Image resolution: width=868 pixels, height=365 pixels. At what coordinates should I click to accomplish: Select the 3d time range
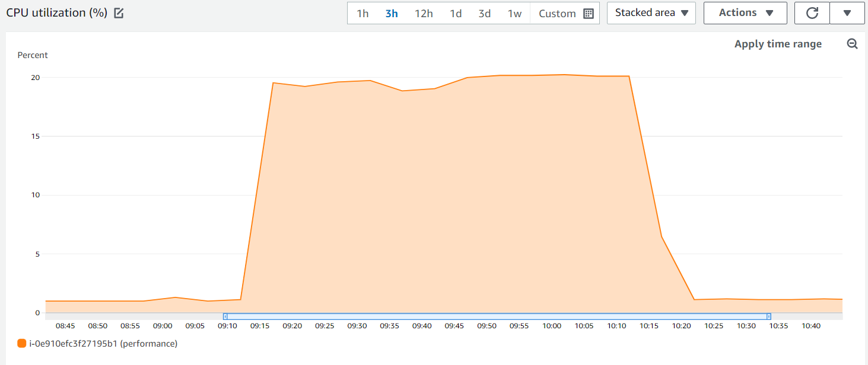(x=484, y=12)
